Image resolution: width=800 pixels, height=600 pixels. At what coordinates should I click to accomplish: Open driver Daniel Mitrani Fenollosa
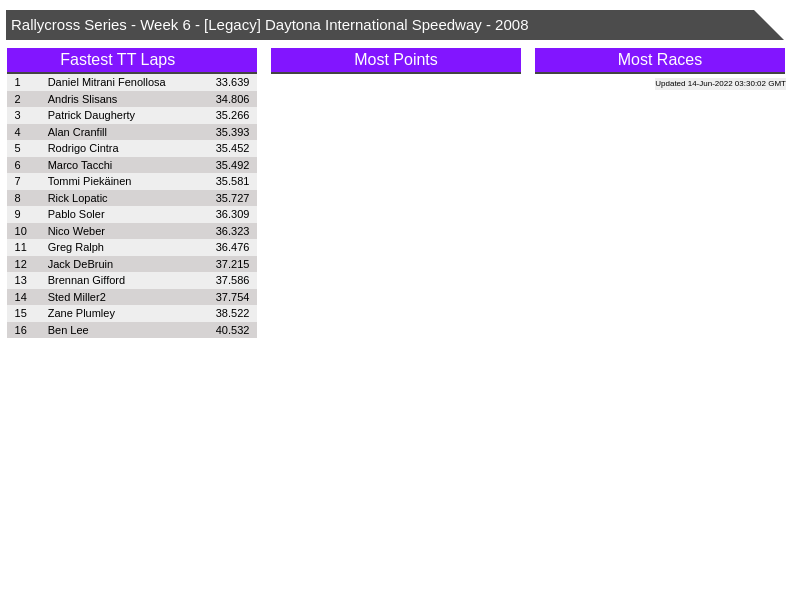point(106,82)
